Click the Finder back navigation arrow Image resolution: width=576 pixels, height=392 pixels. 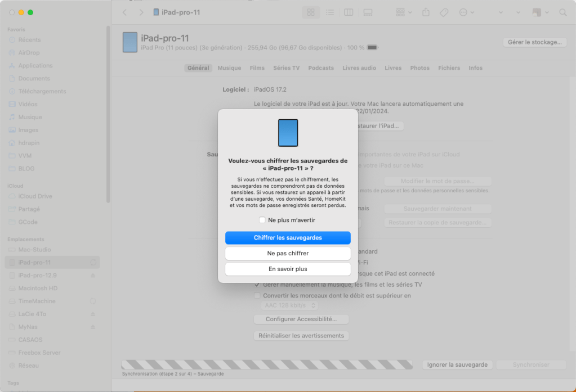click(x=124, y=12)
